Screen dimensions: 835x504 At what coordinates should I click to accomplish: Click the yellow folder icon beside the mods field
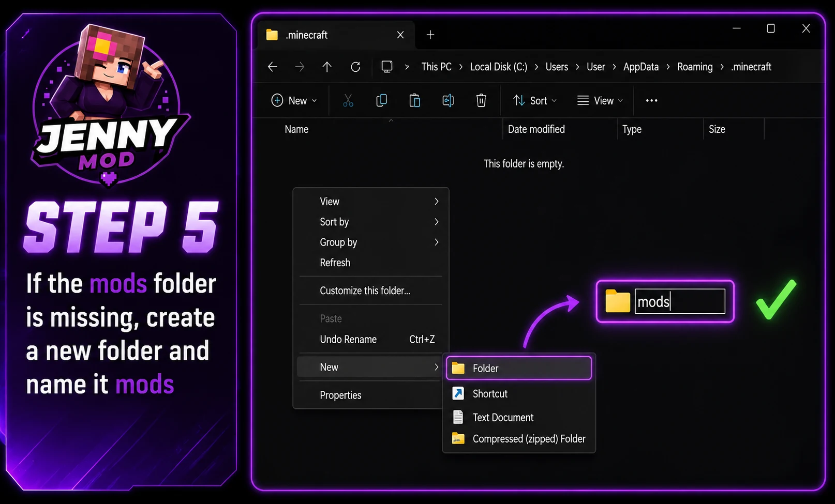(617, 301)
